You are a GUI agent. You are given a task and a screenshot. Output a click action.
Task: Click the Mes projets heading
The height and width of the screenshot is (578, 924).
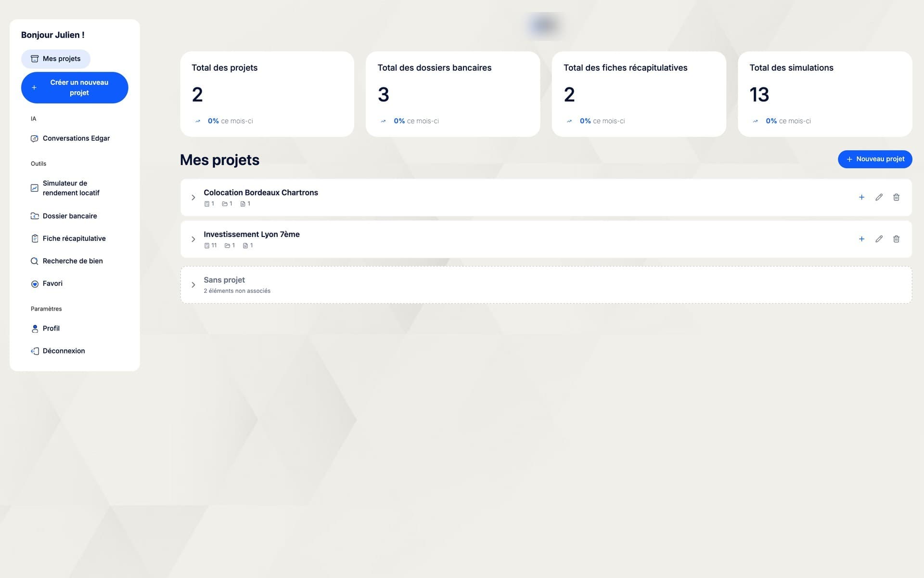219,160
